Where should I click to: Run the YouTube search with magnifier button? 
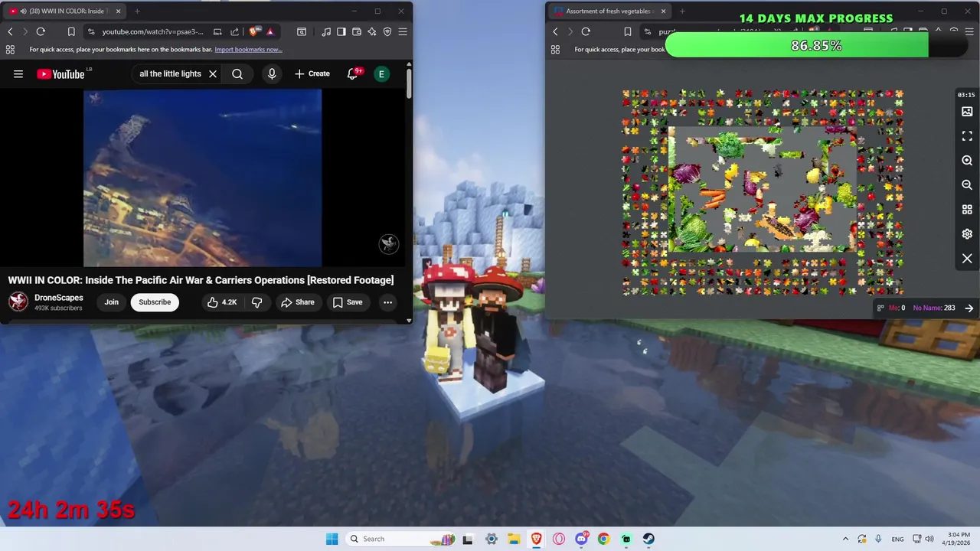point(237,74)
